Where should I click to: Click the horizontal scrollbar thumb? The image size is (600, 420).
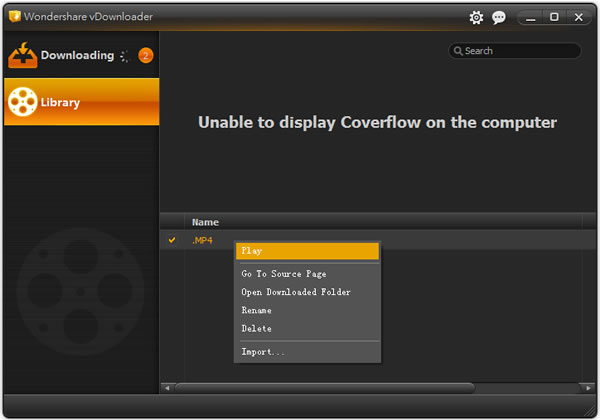(x=325, y=388)
